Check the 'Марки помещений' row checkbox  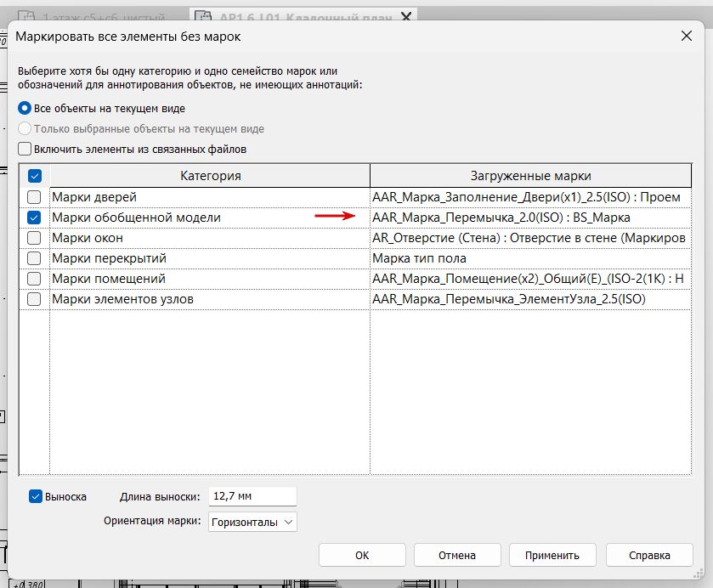click(34, 279)
